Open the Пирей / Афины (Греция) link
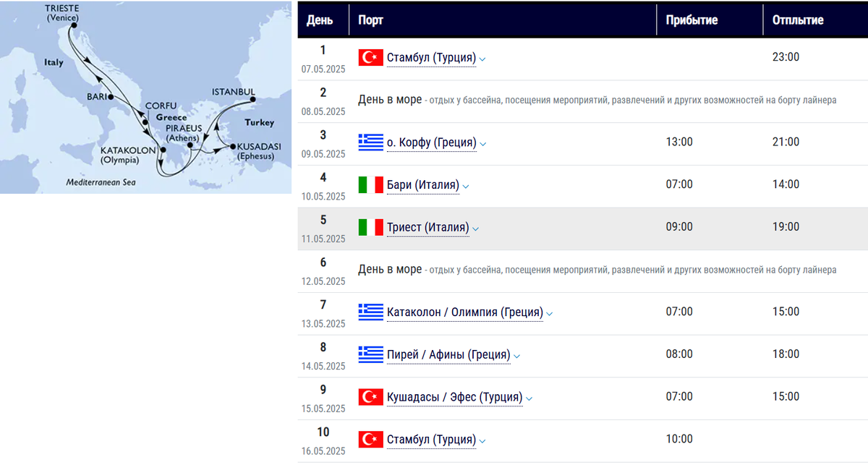 [448, 354]
